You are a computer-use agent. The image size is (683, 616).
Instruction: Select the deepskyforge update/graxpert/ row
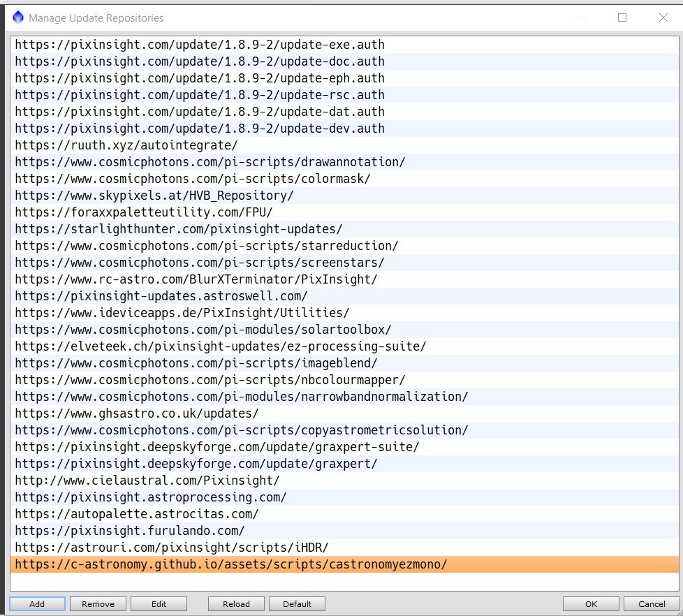(x=344, y=464)
